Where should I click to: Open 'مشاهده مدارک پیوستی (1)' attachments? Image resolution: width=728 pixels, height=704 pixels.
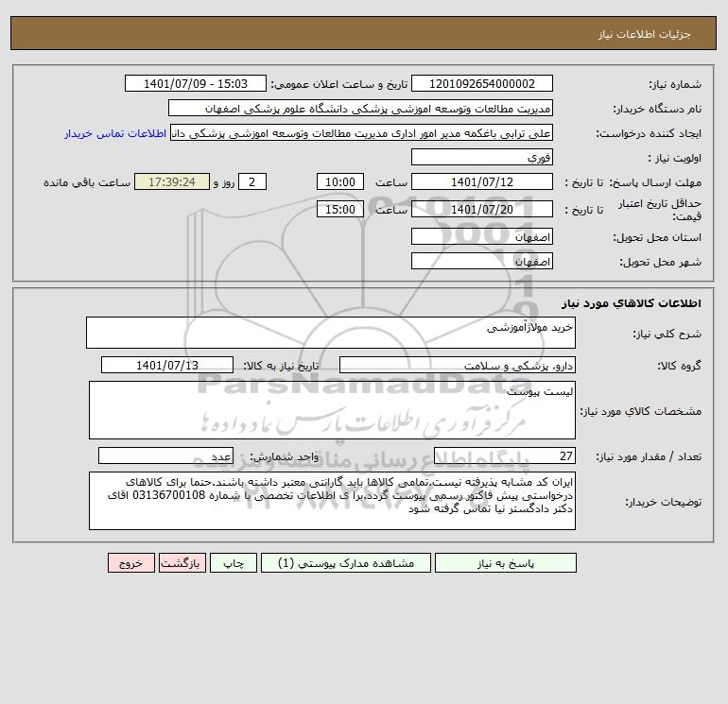pyautogui.click(x=346, y=563)
